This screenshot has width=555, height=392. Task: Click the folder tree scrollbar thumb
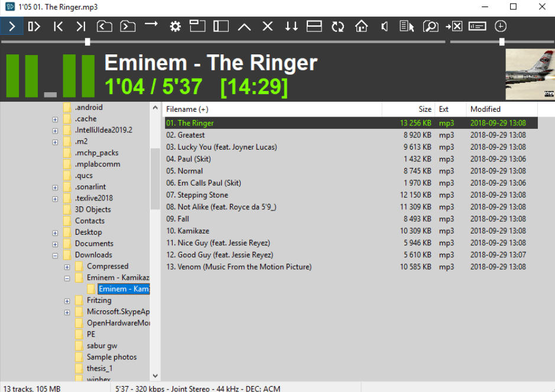coord(155,179)
